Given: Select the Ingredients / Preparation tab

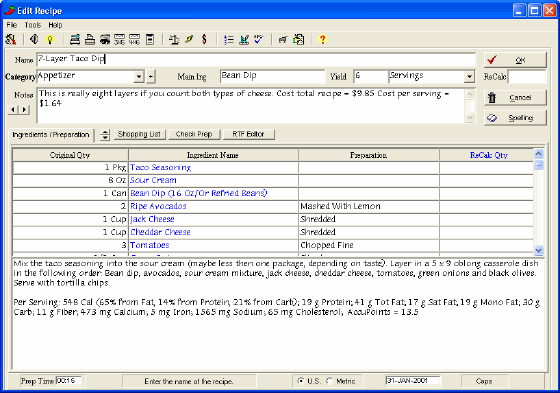Looking at the screenshot, I should pyautogui.click(x=51, y=135).
